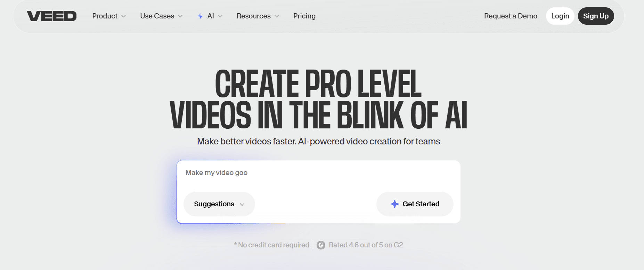Expand the AI menu chevron

tap(220, 16)
